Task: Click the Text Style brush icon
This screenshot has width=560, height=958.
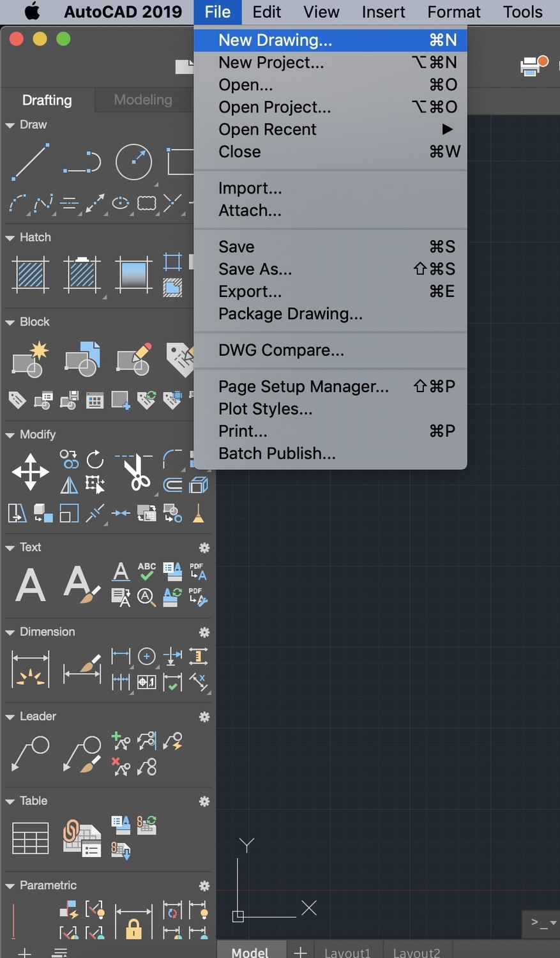Action: tap(82, 585)
